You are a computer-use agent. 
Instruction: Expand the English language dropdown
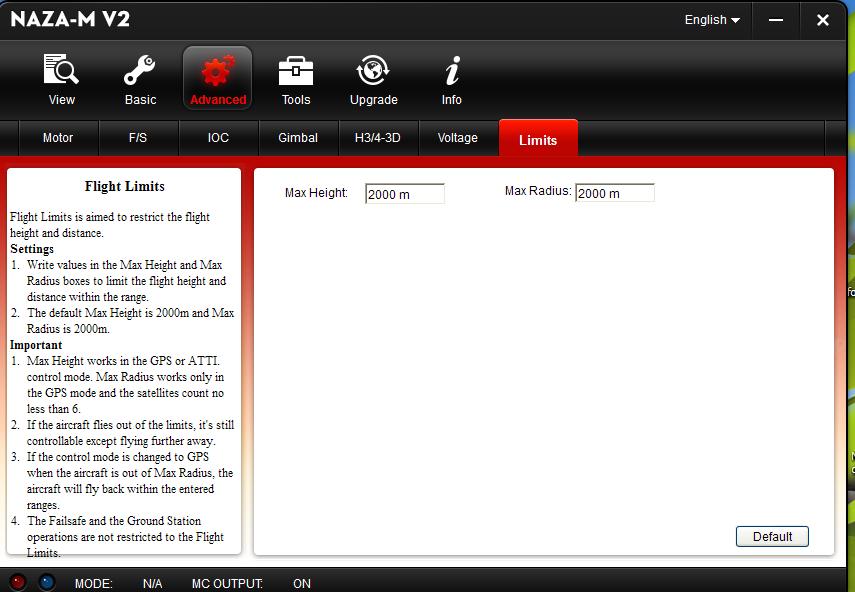coord(712,20)
